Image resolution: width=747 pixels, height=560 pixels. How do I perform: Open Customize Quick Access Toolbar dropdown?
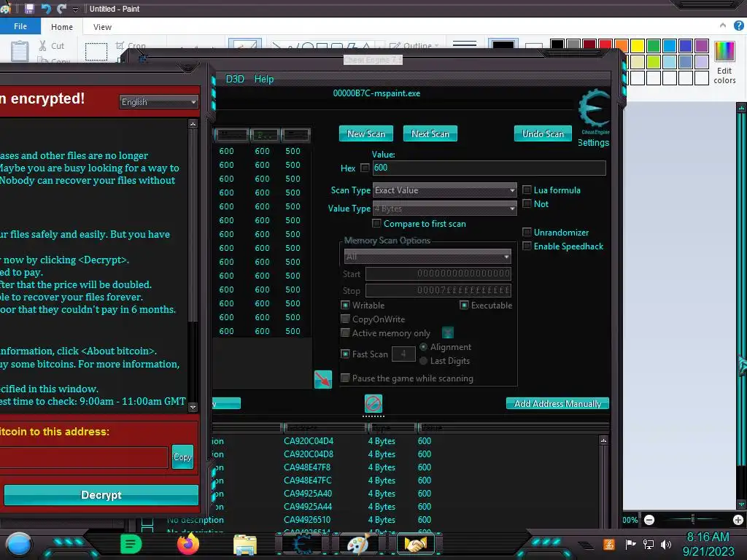[75, 9]
